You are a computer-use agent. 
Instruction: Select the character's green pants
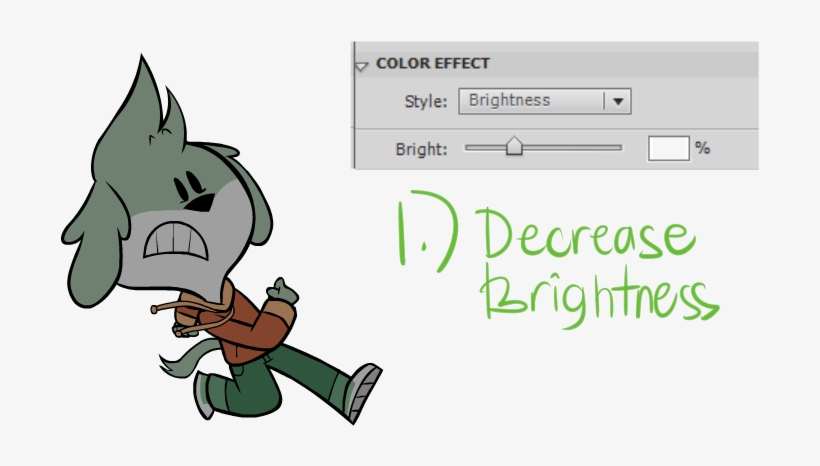coord(280,375)
